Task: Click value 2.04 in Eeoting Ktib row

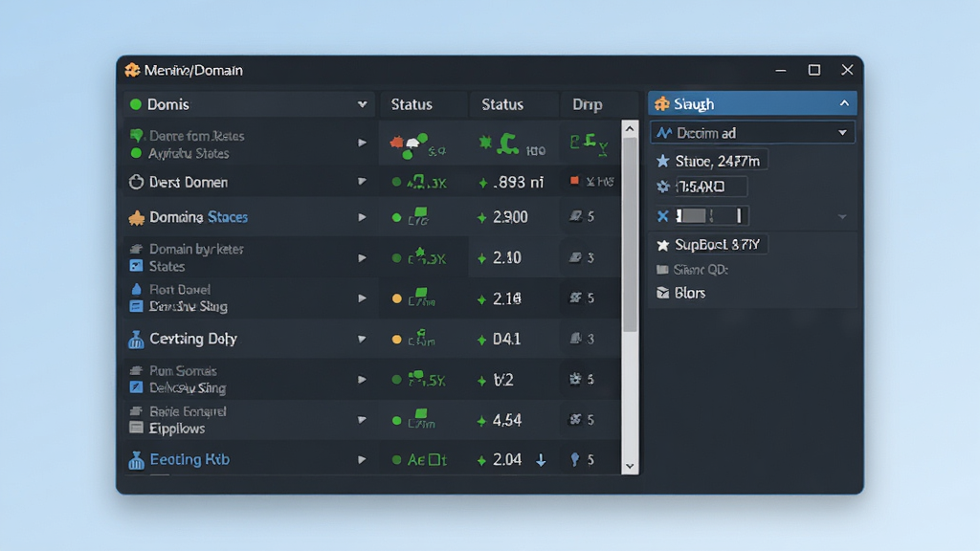Action: coord(507,460)
